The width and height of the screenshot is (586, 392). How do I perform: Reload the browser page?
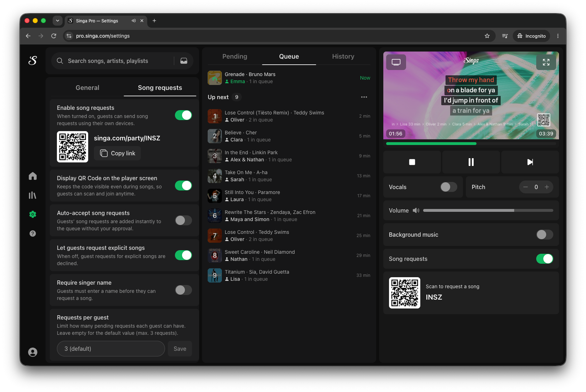(x=54, y=36)
